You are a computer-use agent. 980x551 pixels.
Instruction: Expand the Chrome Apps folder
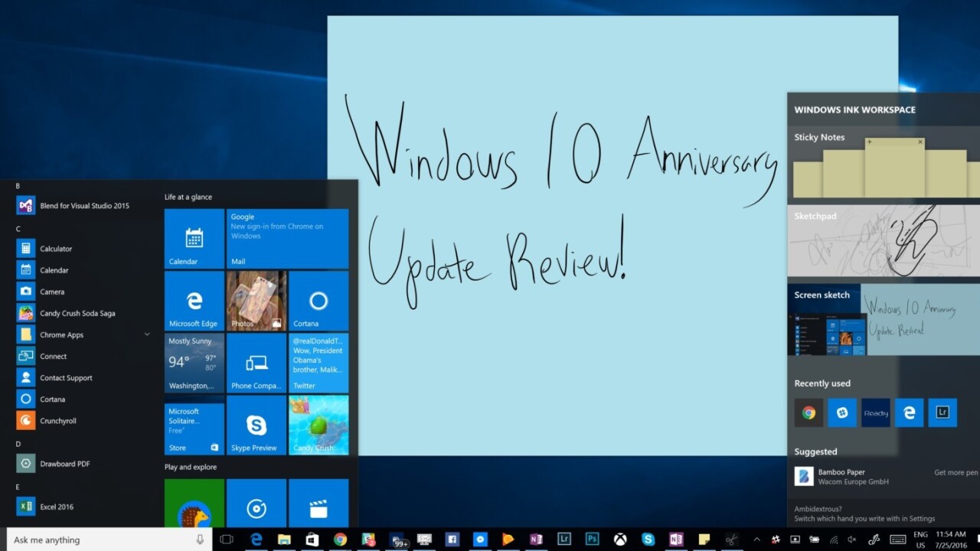point(146,334)
